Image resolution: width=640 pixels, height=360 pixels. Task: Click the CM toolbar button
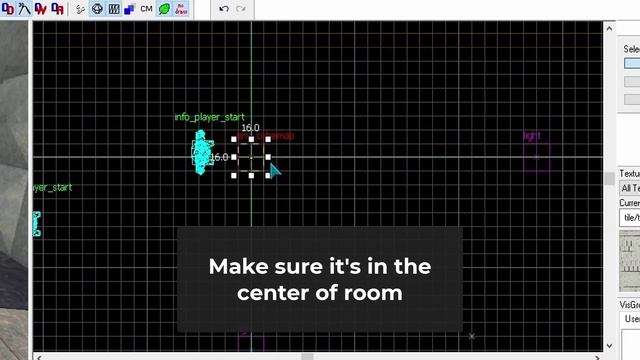tap(147, 9)
